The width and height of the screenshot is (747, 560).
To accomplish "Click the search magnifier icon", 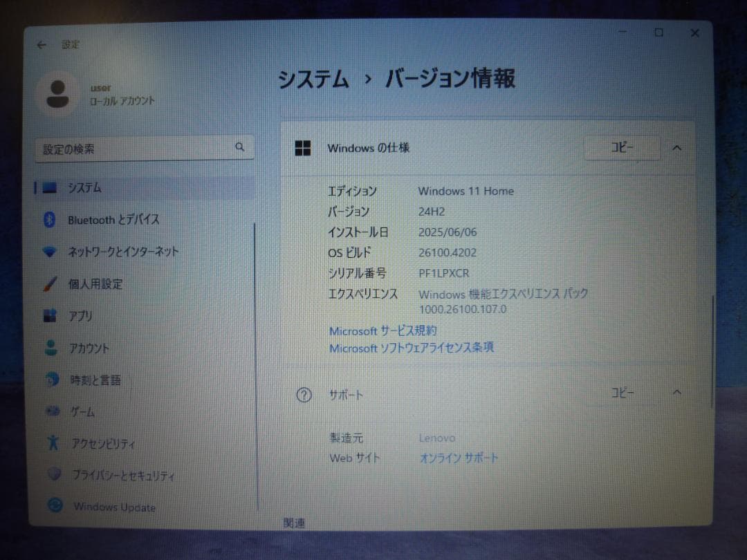I will click(x=239, y=147).
